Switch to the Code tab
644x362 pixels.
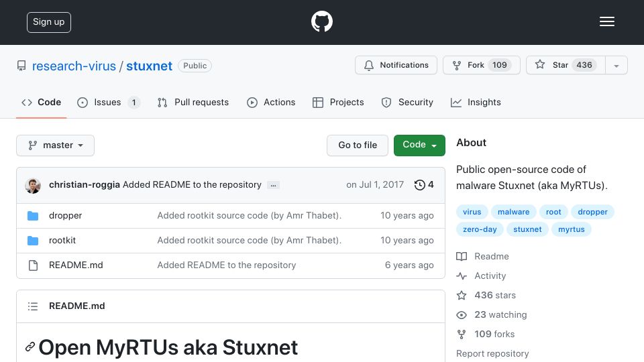point(41,102)
